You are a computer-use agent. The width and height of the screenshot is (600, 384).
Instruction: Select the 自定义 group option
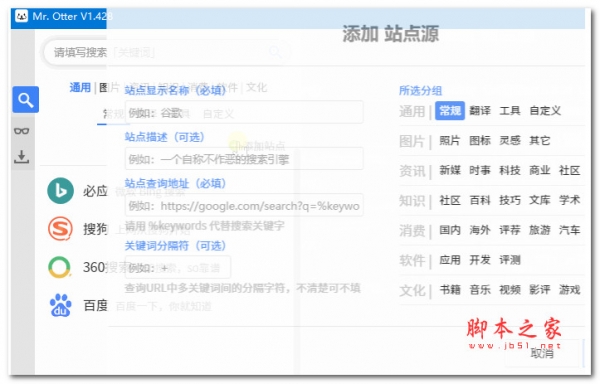click(545, 111)
